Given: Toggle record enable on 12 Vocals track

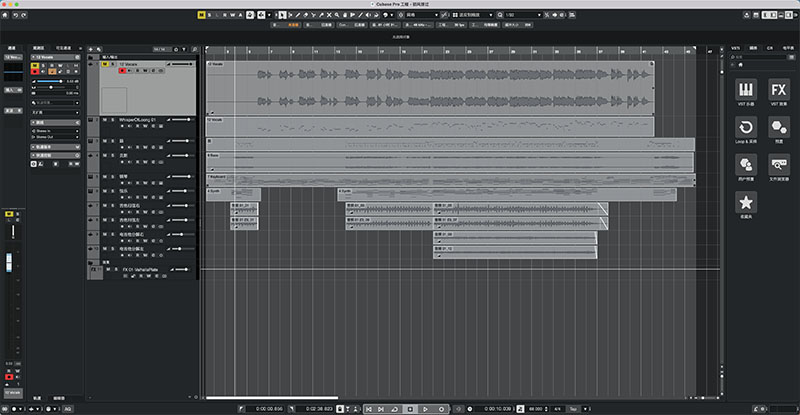Looking at the screenshot, I should [122, 70].
